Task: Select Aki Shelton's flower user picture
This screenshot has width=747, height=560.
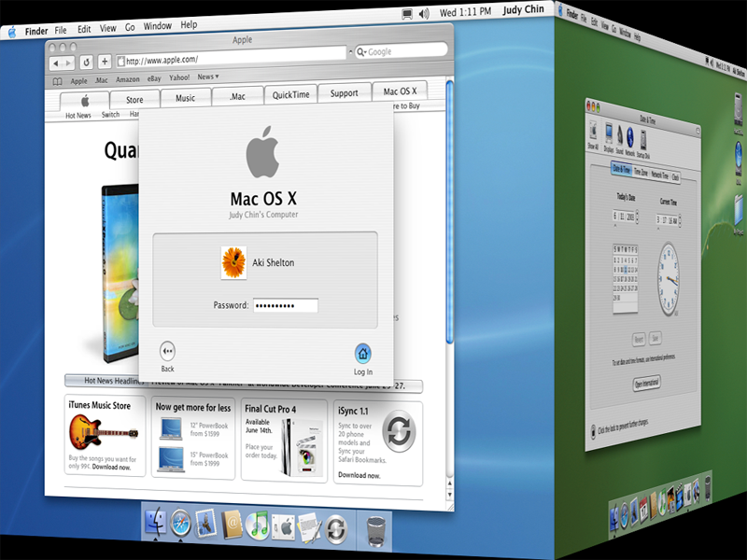Action: click(x=234, y=262)
